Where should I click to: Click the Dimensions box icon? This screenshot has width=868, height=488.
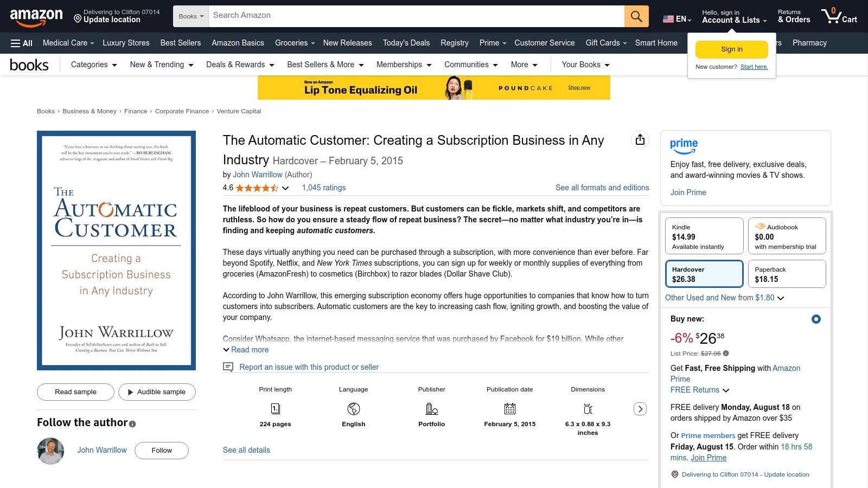point(588,409)
